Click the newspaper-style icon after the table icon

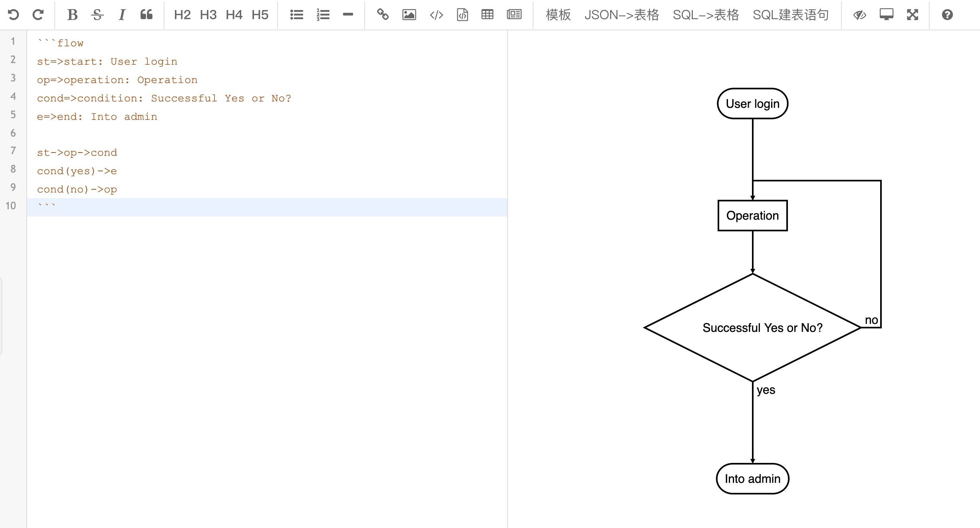(514, 15)
